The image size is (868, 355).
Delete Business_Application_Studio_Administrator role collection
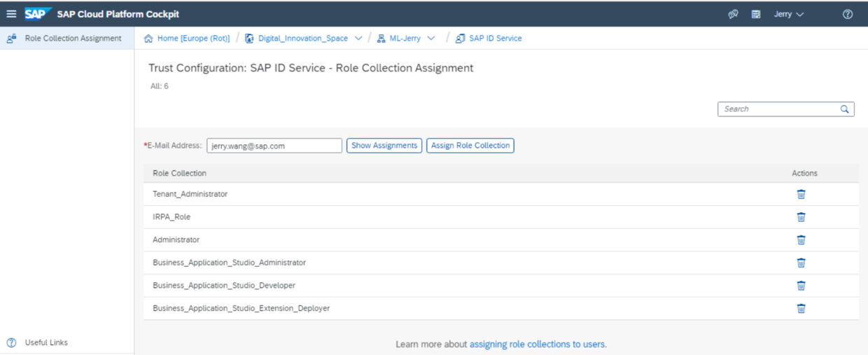point(801,263)
